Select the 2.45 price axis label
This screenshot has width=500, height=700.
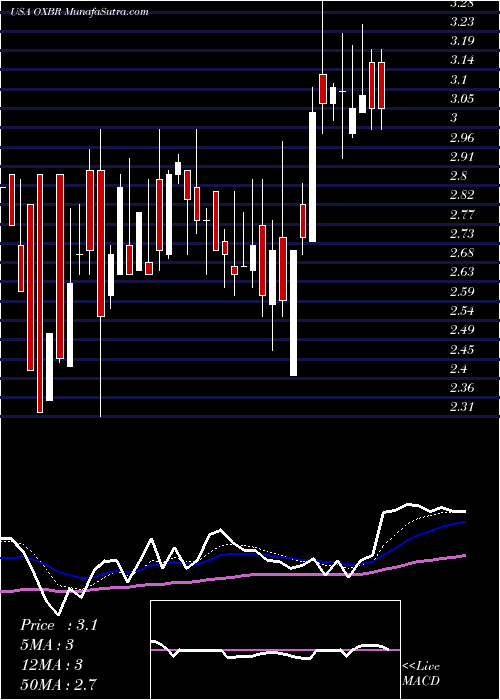(x=462, y=350)
